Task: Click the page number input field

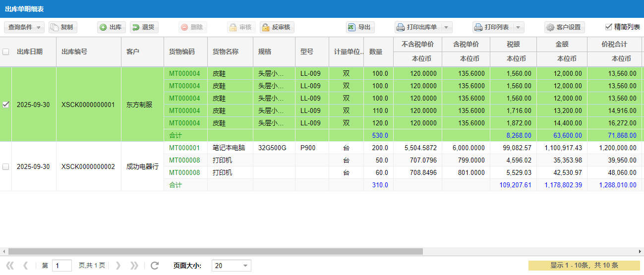Action: click(x=61, y=266)
